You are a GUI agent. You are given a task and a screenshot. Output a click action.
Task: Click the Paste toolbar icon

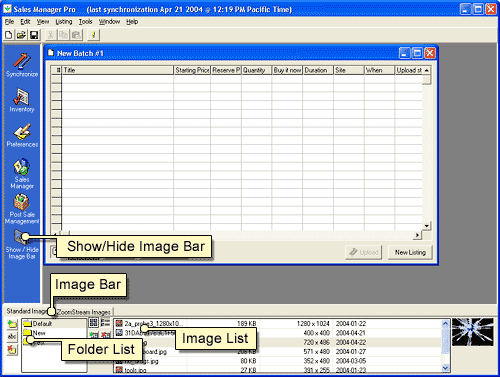(x=76, y=35)
